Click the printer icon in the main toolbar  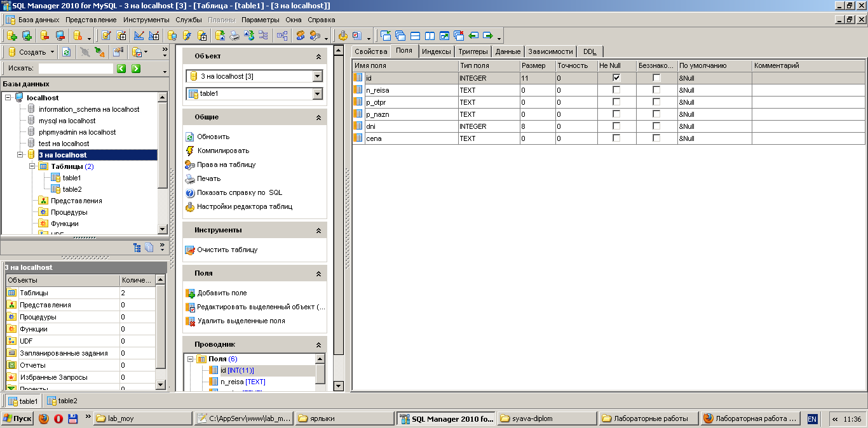234,36
